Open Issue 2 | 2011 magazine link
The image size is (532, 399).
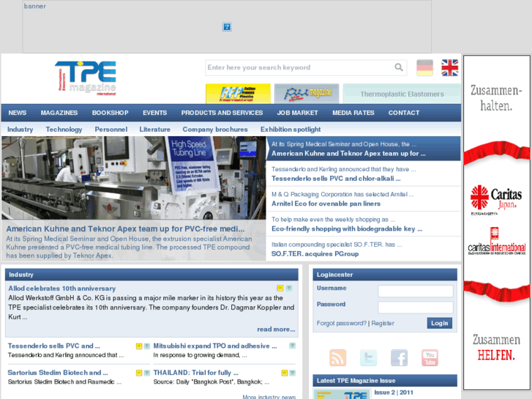click(394, 392)
